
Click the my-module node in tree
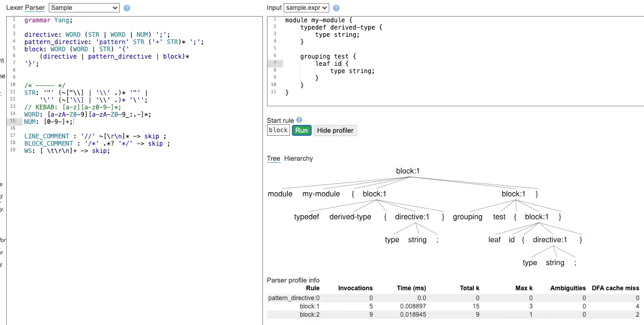pos(321,194)
